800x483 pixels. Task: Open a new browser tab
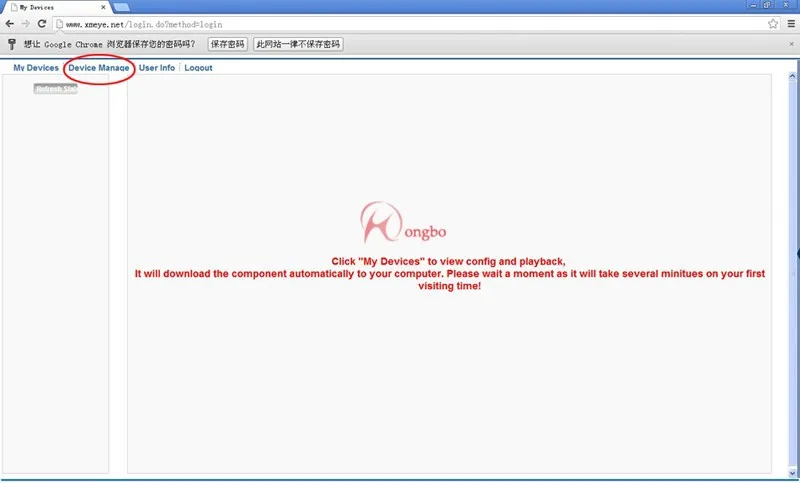coord(121,7)
